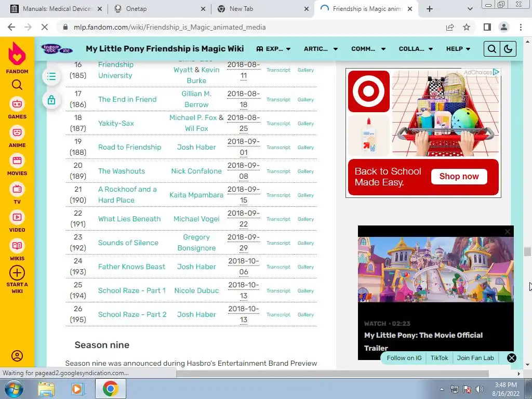Show hidden system tray icons
The width and height of the screenshot is (532, 399).
point(442,389)
